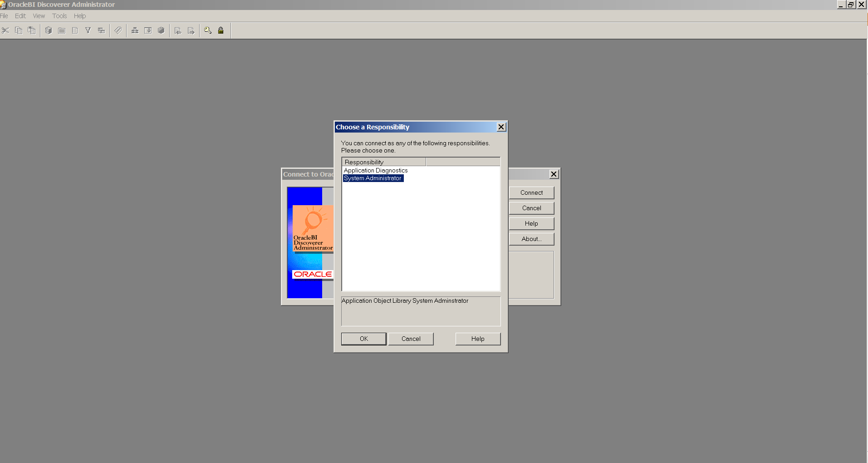Click the export icon with right arrow
Screen dimensions: 868x463
[x=191, y=30]
